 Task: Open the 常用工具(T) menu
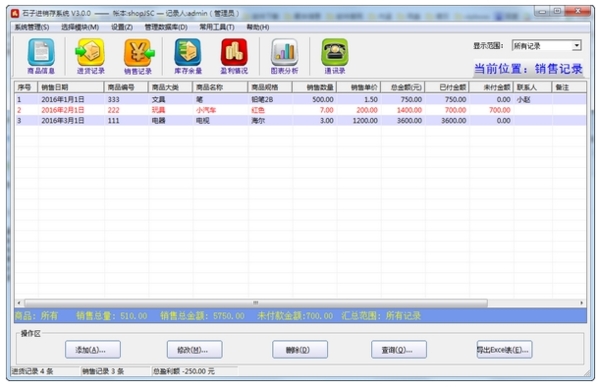click(217, 27)
